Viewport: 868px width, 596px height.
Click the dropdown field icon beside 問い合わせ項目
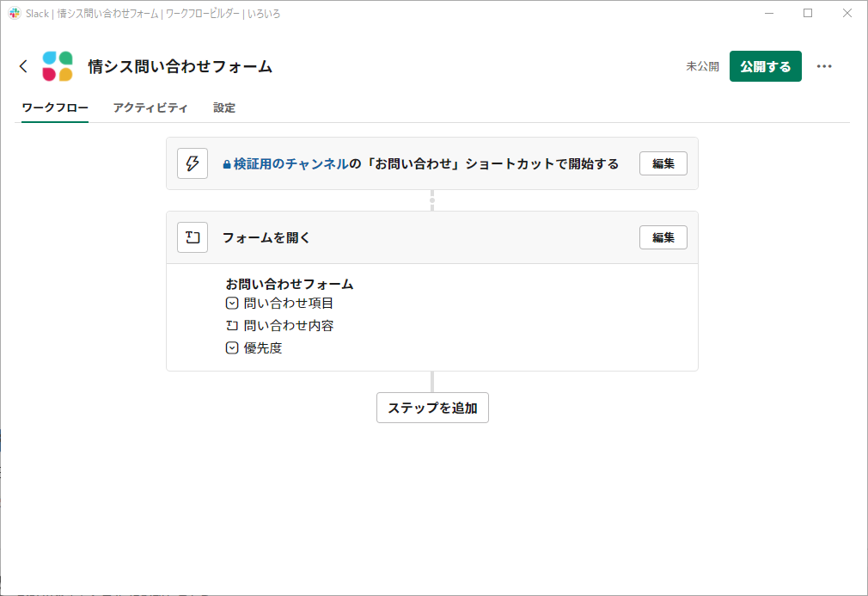[x=231, y=303]
